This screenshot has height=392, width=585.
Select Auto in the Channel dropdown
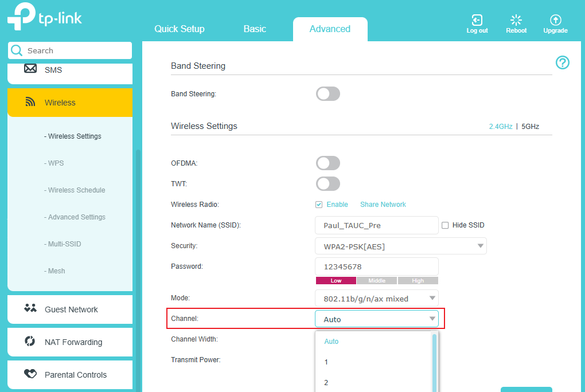[x=331, y=341]
